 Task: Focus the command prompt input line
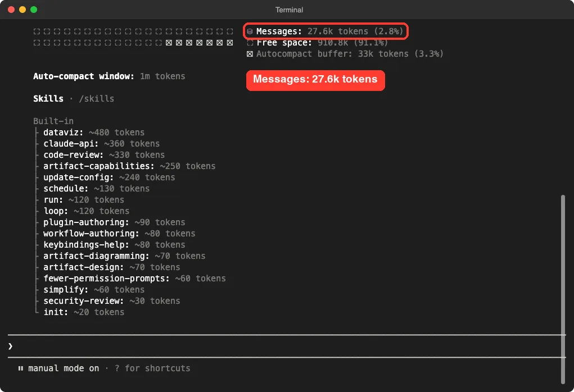pos(287,346)
